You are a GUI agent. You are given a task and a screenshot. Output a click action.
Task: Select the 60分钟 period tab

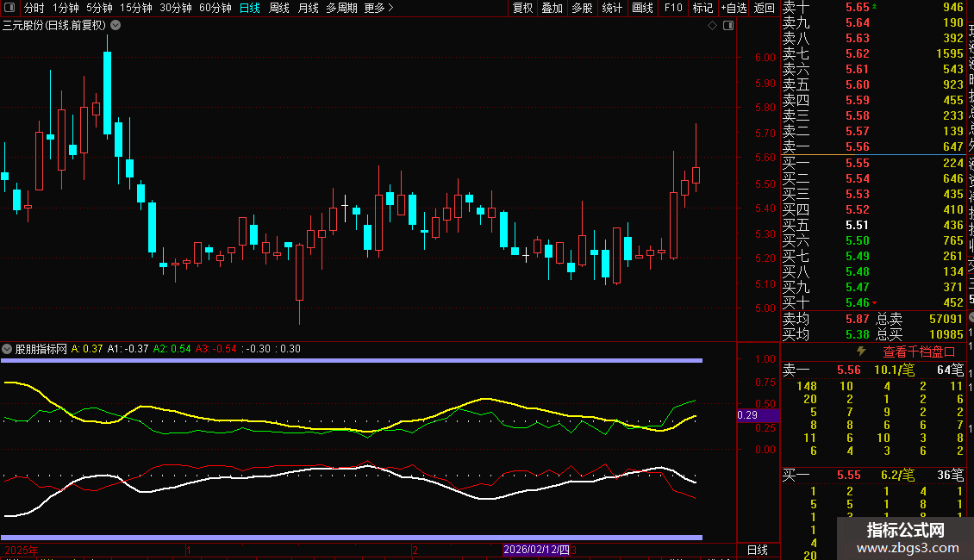point(215,8)
